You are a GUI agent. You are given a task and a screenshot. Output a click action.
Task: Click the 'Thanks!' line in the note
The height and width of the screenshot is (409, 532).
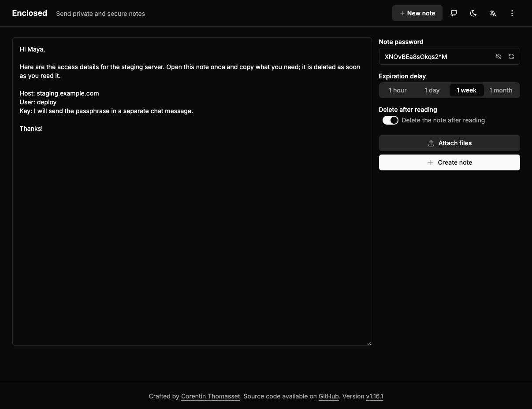(31, 129)
